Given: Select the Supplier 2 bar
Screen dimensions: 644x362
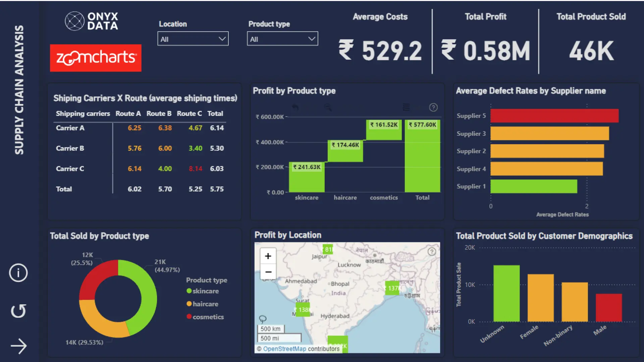Looking at the screenshot, I should click(x=547, y=151).
